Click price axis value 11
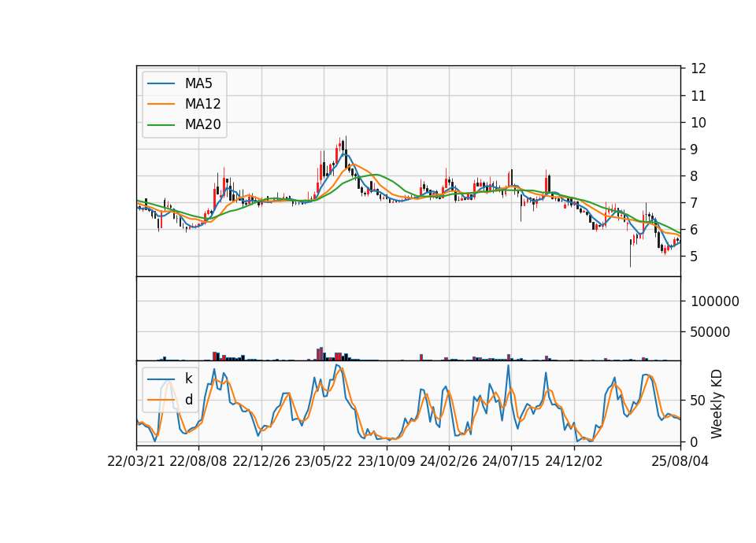756x543 pixels. click(x=699, y=96)
